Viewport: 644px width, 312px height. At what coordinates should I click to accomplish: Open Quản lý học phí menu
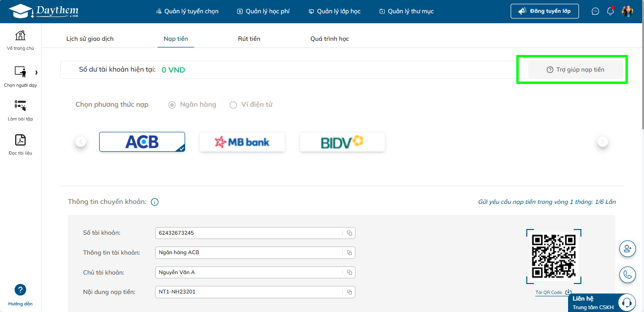click(x=263, y=11)
